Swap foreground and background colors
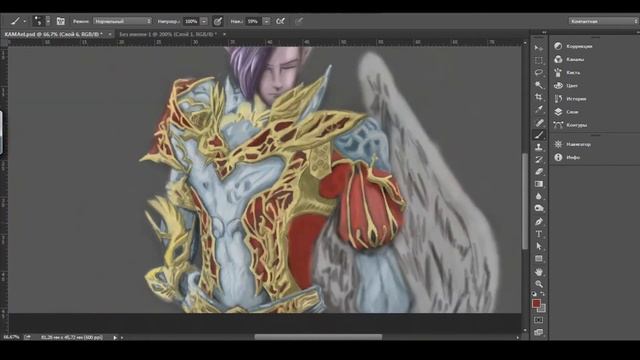 click(542, 293)
